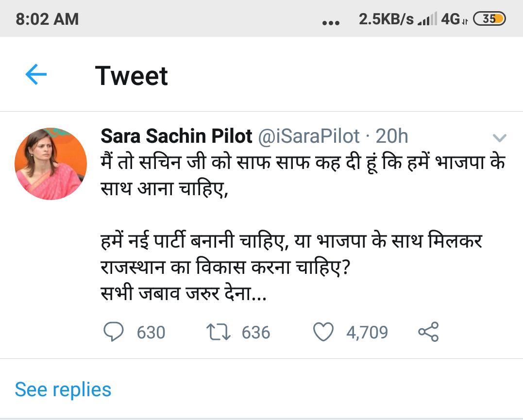523x420 pixels.
Task: Tap the share icon
Action: (x=428, y=332)
